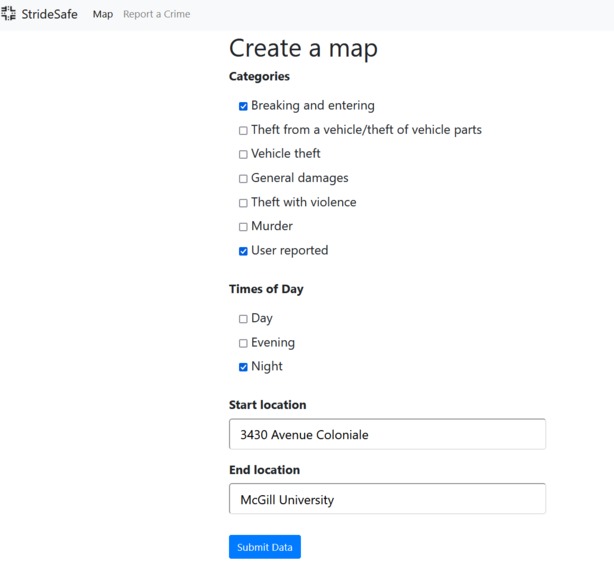Image resolution: width=614 pixels, height=573 pixels.
Task: Click the Categories label
Action: pos(259,76)
